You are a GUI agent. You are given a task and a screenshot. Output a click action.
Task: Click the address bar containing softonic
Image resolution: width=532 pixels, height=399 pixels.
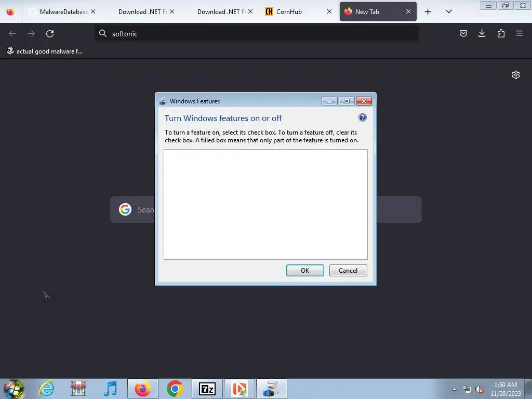(x=257, y=34)
